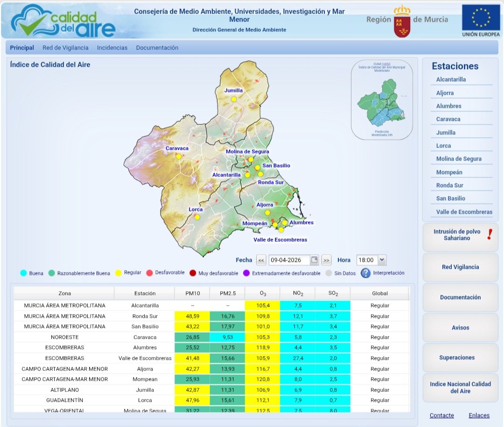Image resolution: width=504 pixels, height=427 pixels.
Task: Click the Contacte link
Action: (441, 415)
